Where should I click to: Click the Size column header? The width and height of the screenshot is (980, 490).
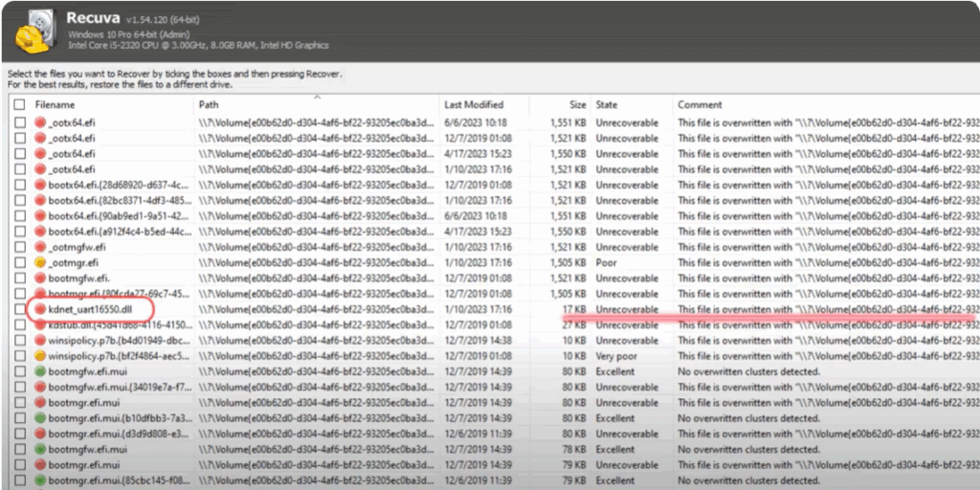pyautogui.click(x=576, y=105)
